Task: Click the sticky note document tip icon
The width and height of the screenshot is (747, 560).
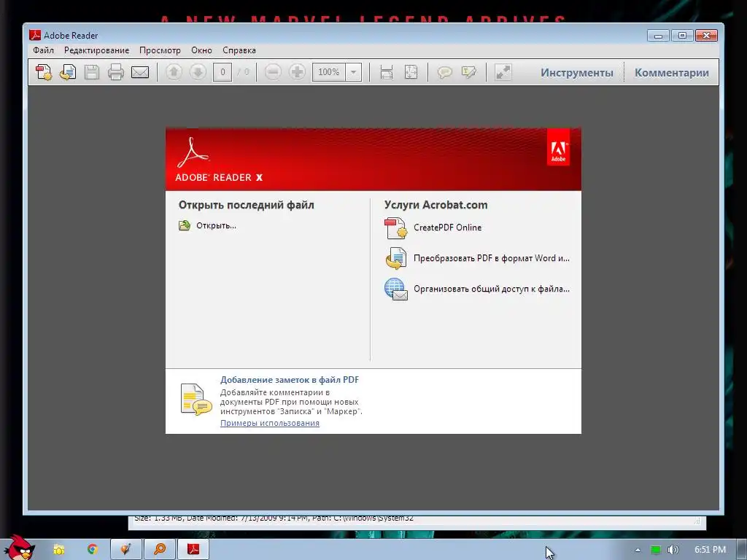Action: pos(196,399)
